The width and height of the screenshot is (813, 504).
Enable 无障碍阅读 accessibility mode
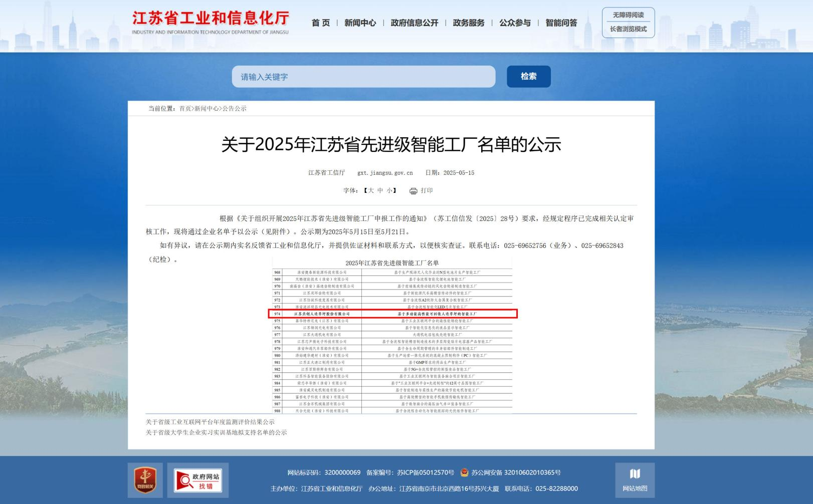tap(628, 15)
